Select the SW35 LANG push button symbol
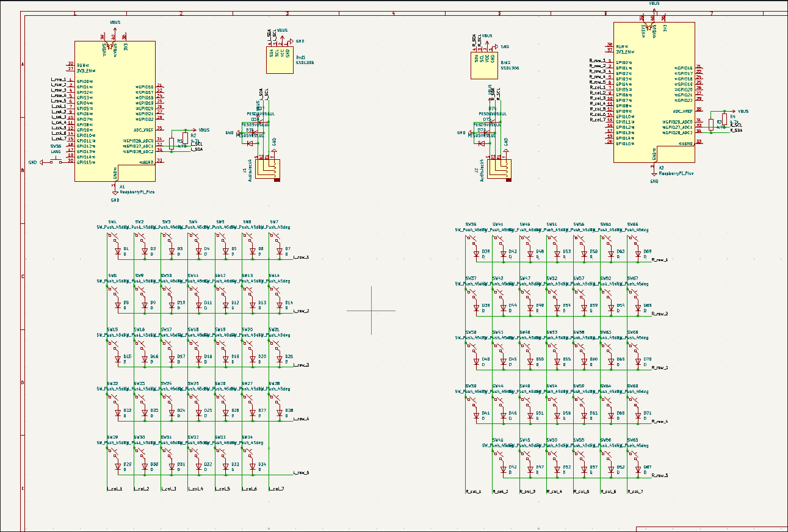Image resolution: width=788 pixels, height=532 pixels. [x=56, y=161]
